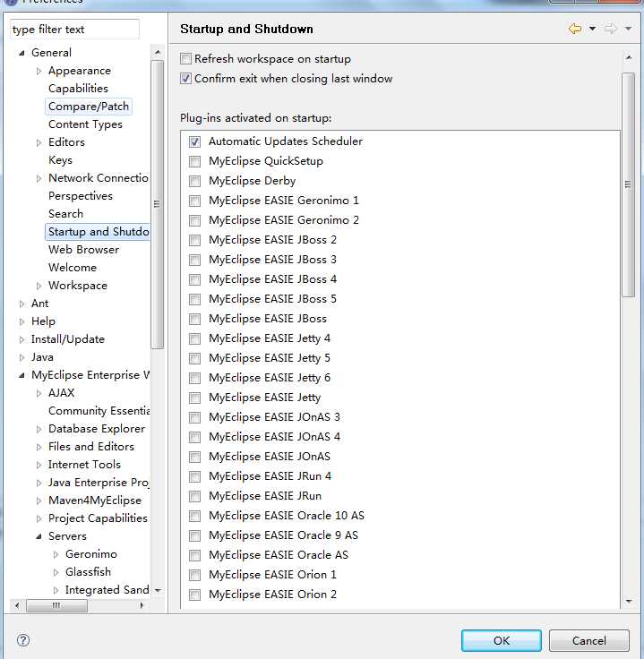Open the Content Types page
Image resolution: width=644 pixels, height=659 pixels.
coord(85,124)
